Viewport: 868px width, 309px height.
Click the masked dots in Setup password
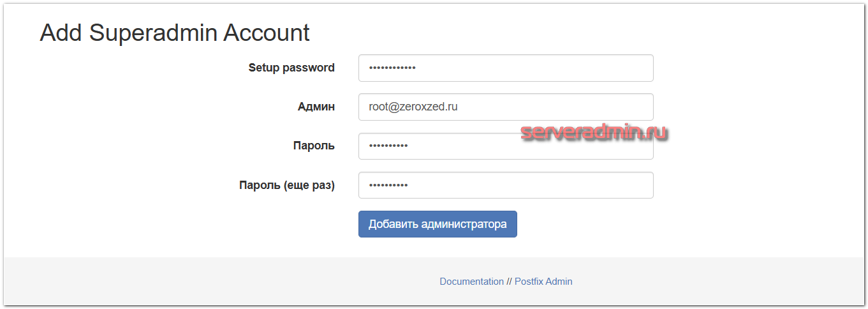[392, 68]
